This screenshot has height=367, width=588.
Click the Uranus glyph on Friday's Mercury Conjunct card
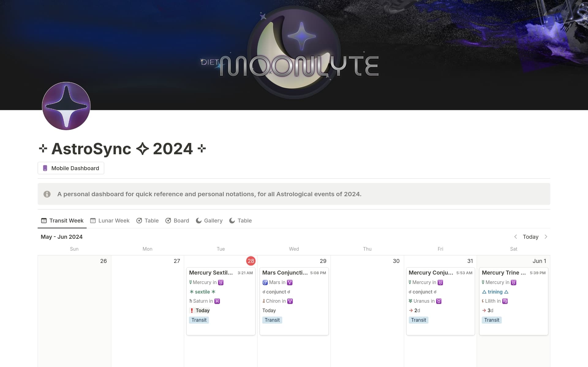pos(411,301)
